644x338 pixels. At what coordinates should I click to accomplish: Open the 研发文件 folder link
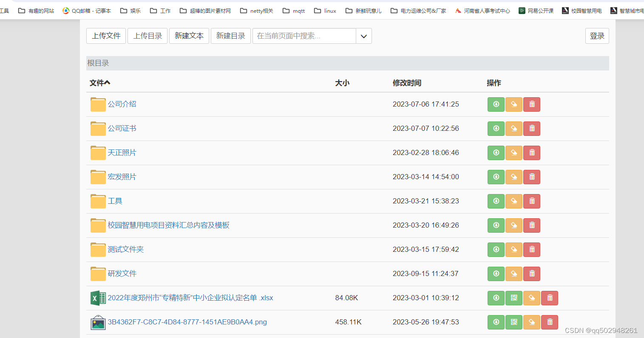pyautogui.click(x=122, y=273)
